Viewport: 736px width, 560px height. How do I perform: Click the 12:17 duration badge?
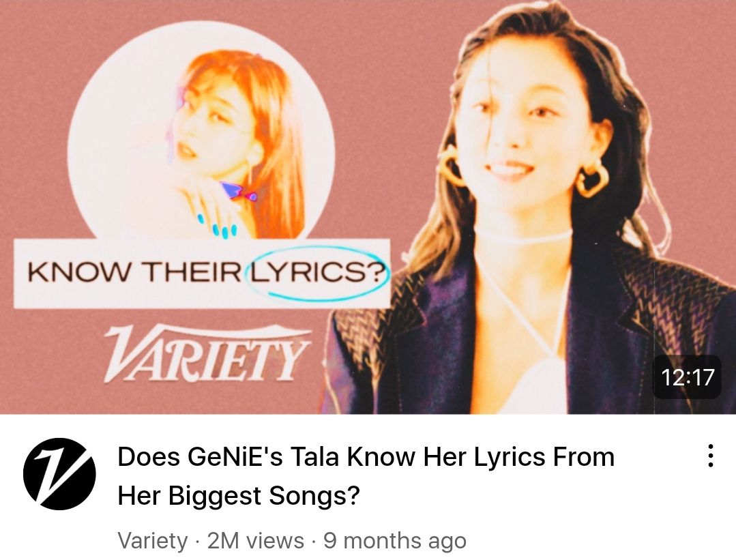tap(687, 377)
